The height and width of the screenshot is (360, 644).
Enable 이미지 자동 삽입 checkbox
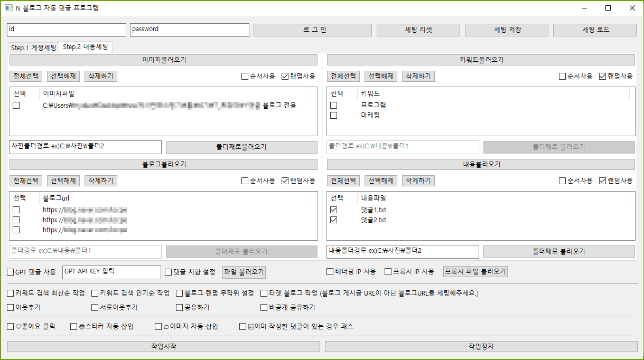pyautogui.click(x=158, y=326)
